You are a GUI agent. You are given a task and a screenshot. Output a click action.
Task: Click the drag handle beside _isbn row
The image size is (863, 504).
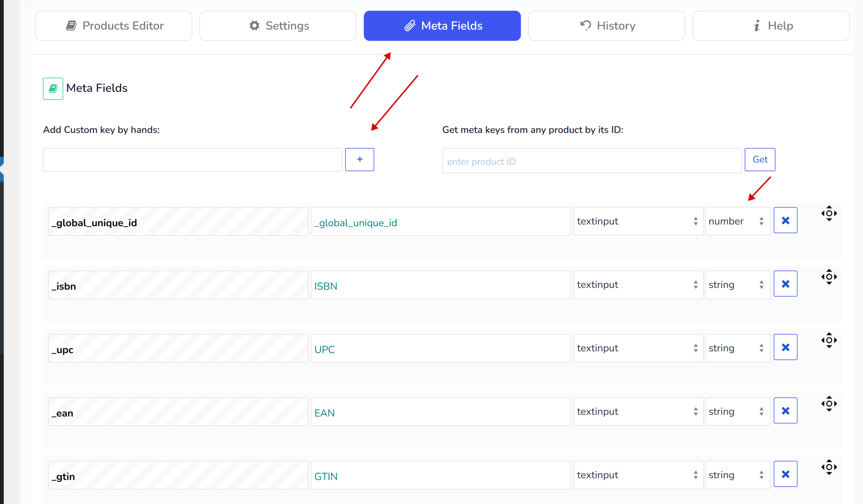(x=829, y=277)
